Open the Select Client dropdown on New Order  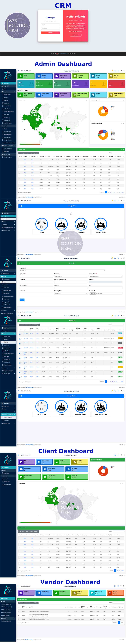(62, 271)
